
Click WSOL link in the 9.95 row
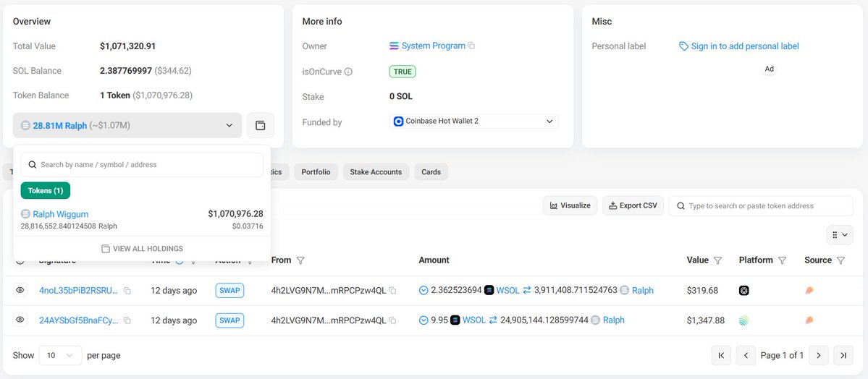point(474,320)
